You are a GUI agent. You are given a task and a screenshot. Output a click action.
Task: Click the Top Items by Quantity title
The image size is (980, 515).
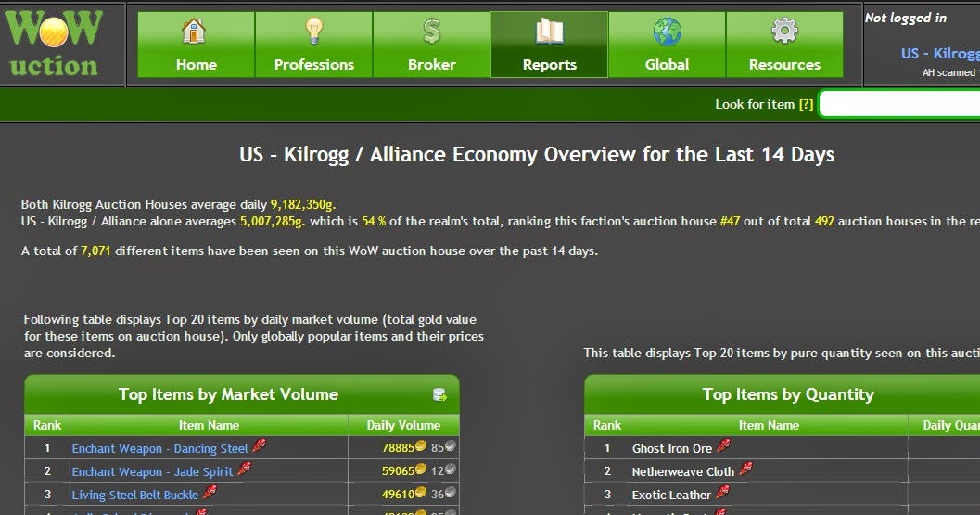788,395
